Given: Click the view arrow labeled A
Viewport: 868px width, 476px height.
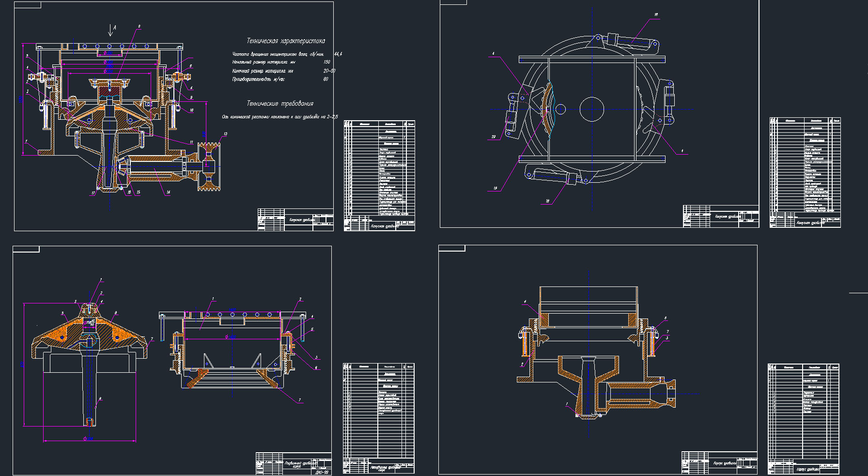Looking at the screenshot, I should tap(111, 31).
